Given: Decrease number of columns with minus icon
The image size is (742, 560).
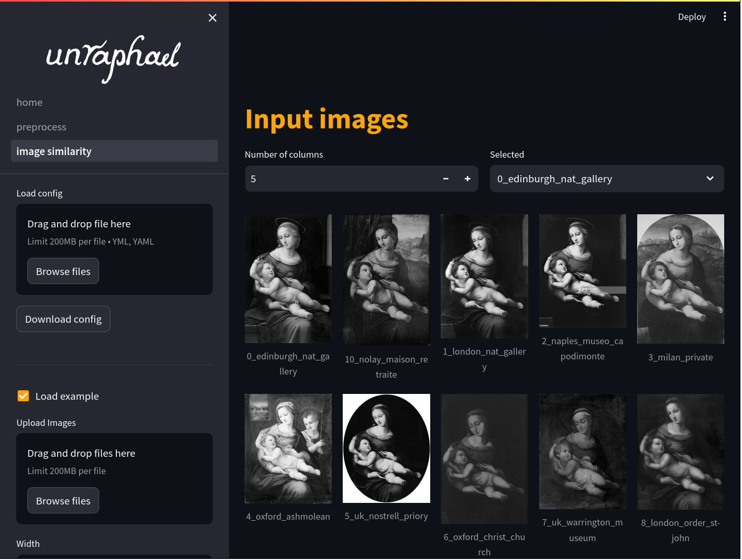Looking at the screenshot, I should tap(446, 179).
